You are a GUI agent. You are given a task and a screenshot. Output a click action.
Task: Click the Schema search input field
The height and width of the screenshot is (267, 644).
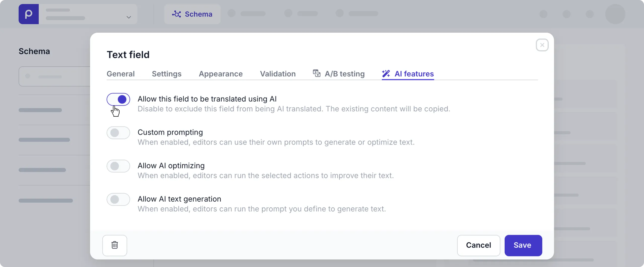[55, 76]
